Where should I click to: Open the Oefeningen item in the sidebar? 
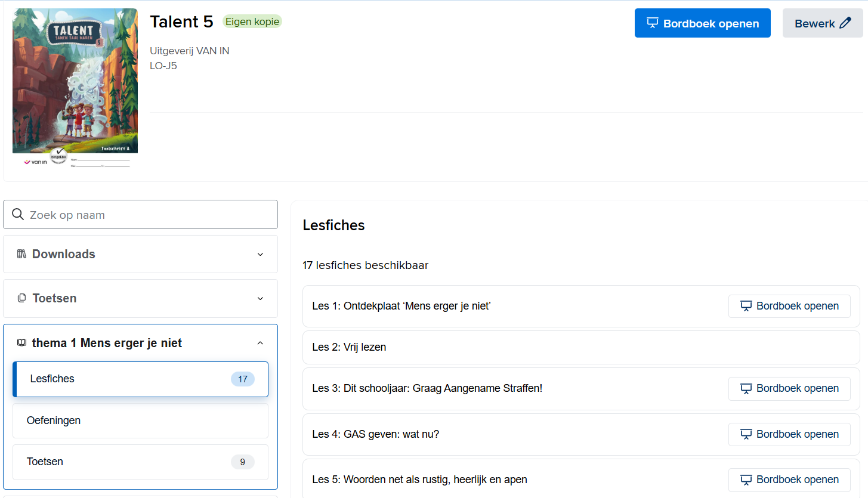[140, 420]
